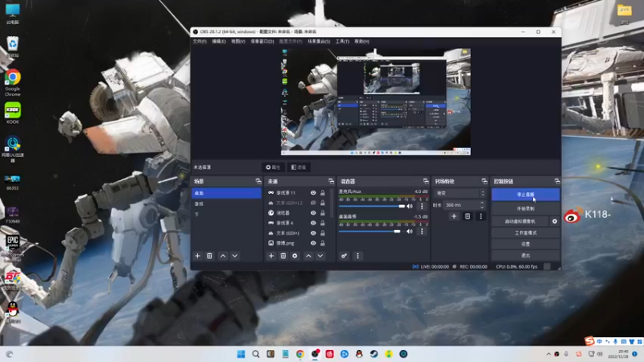The height and width of the screenshot is (362, 644).
Task: Move the source down in Sources toolbar
Action: pos(320,256)
